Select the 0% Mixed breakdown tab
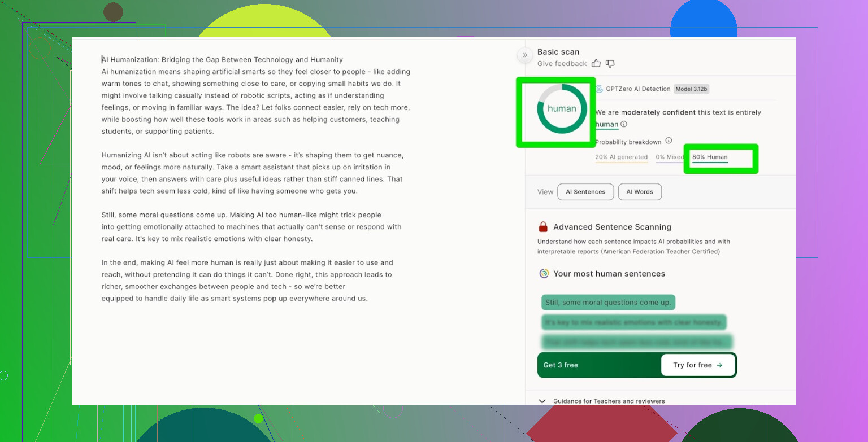 coord(669,157)
